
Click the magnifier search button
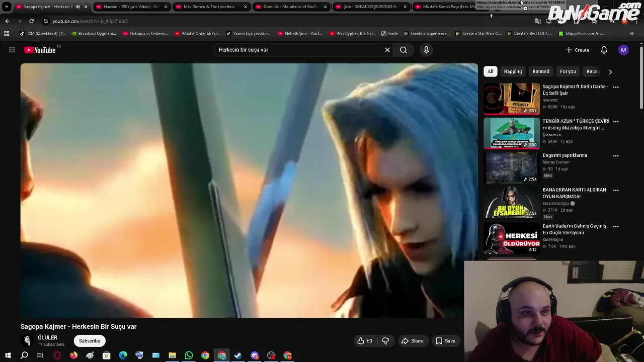click(404, 50)
